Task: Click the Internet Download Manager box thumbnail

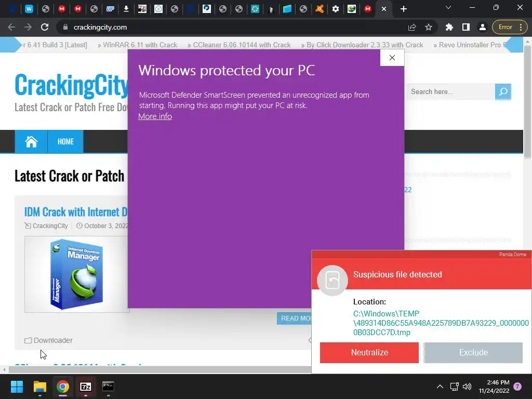Action: (77, 274)
